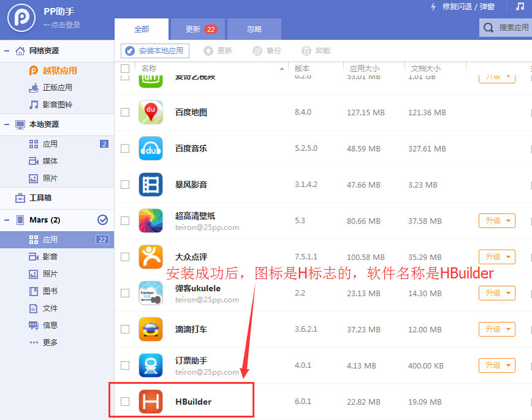This screenshot has width=532, height=420.
Task: Check the box for 百度音乐
Action: (125, 148)
